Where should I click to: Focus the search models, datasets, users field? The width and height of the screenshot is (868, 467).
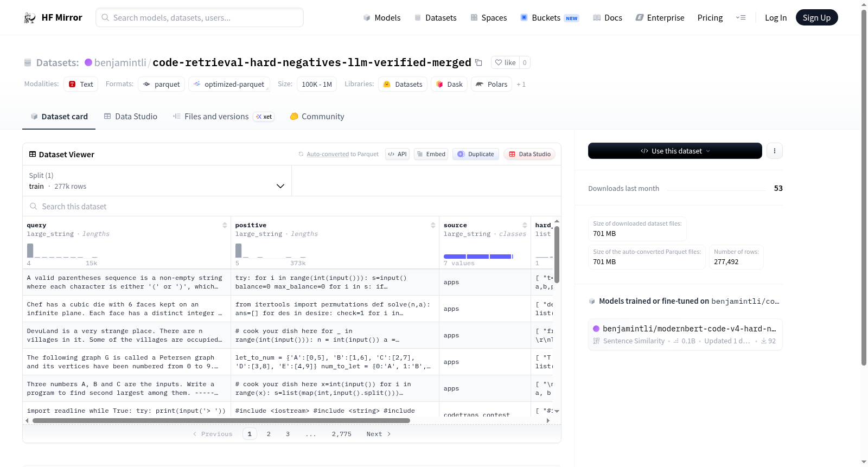(x=200, y=17)
